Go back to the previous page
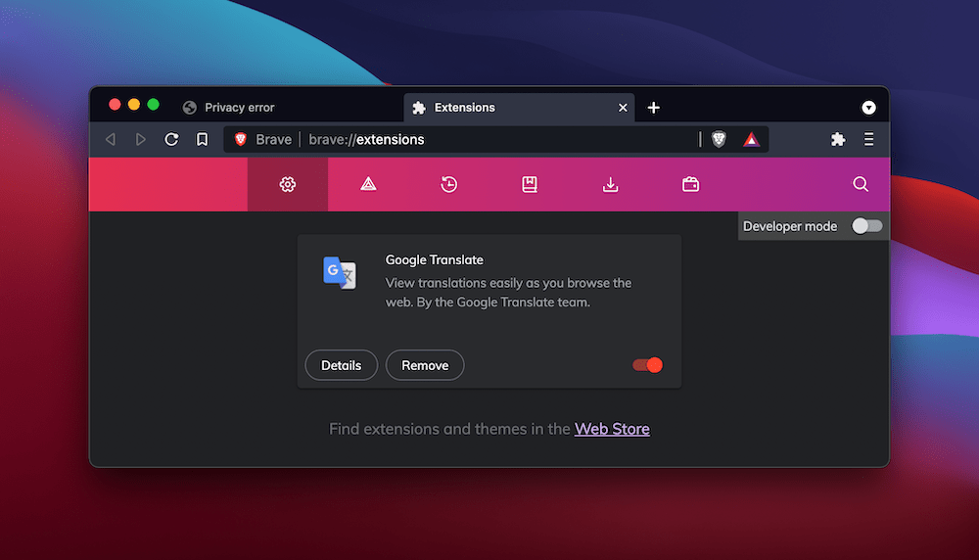 [112, 139]
